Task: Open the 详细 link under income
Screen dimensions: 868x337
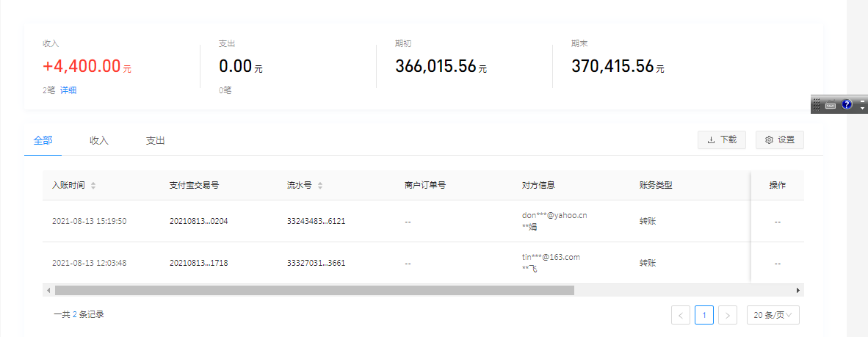Action: 68,90
